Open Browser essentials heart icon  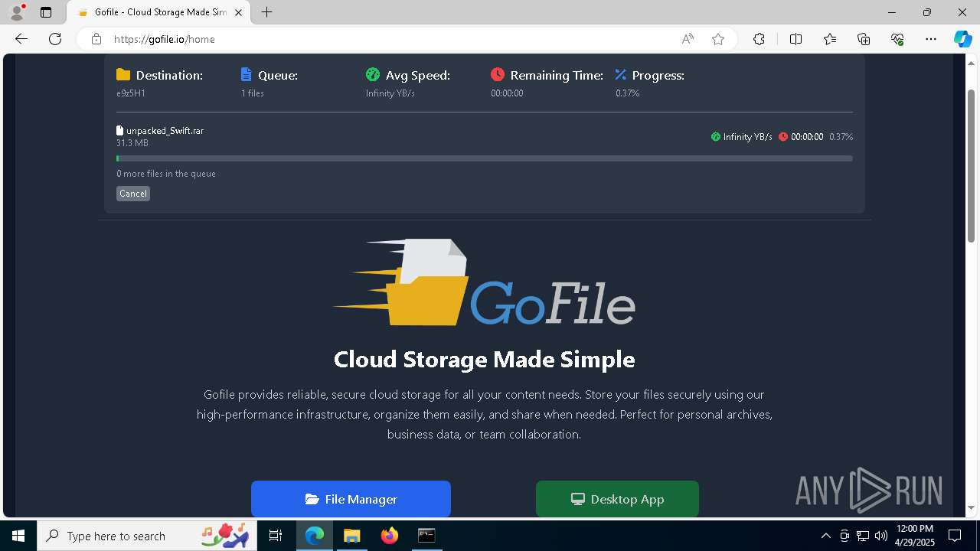coord(897,39)
